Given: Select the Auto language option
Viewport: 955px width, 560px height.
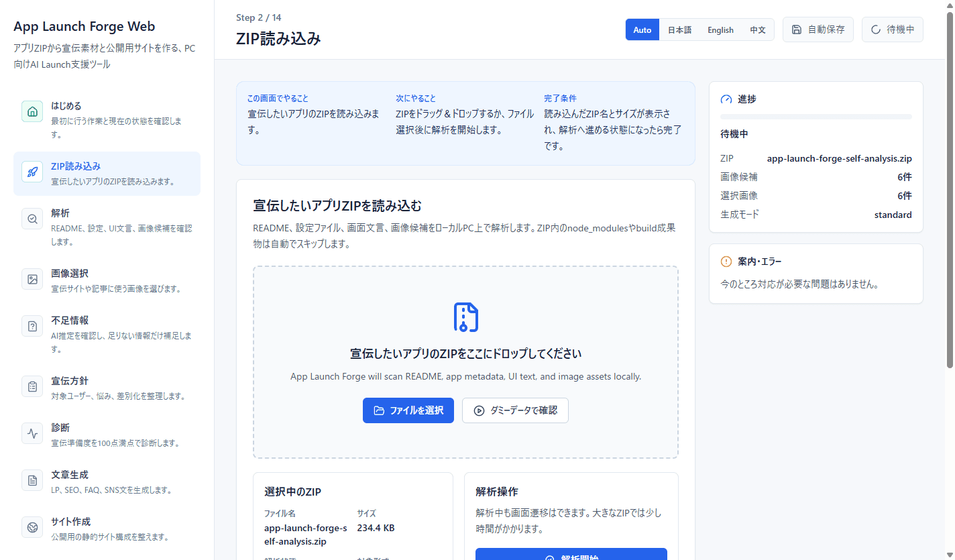Looking at the screenshot, I should coord(642,30).
